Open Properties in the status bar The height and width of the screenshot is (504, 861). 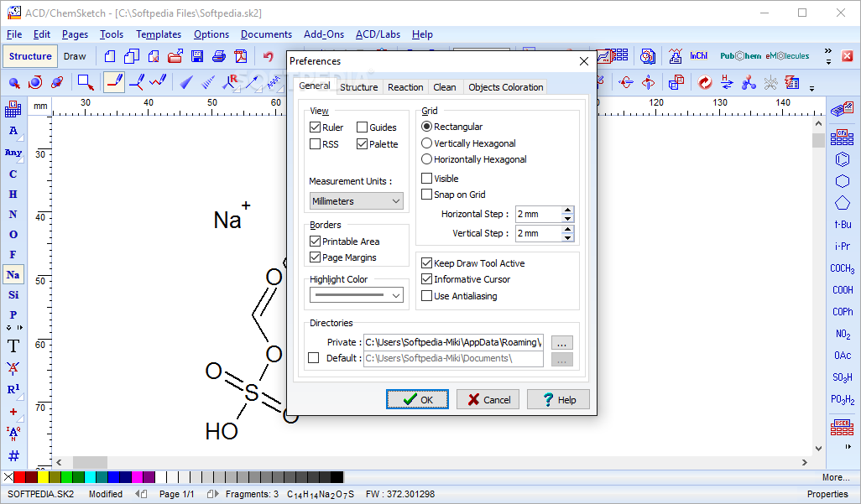pyautogui.click(x=827, y=494)
